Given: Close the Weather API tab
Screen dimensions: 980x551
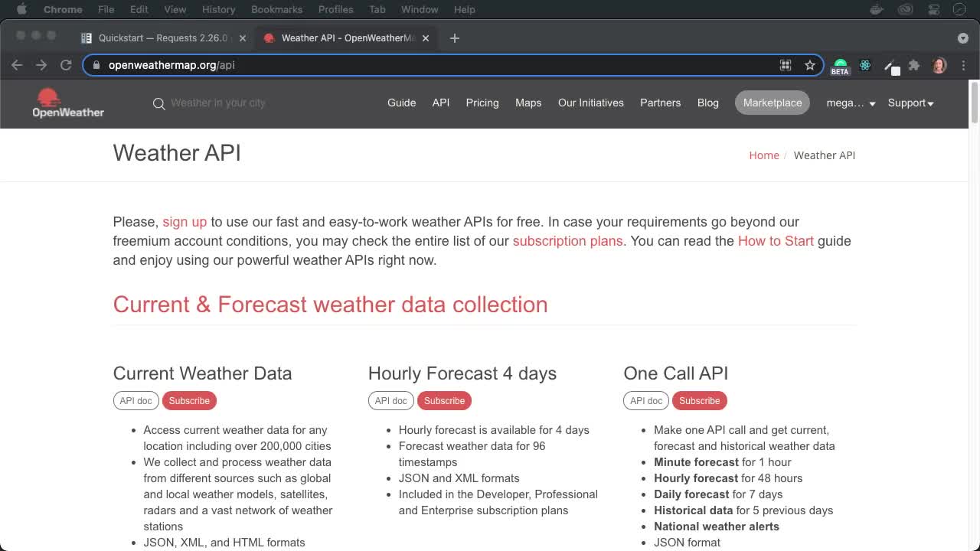Looking at the screenshot, I should [426, 37].
